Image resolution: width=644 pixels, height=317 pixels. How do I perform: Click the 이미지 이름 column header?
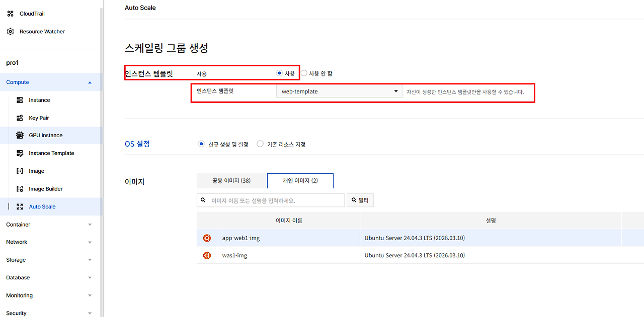point(289,221)
